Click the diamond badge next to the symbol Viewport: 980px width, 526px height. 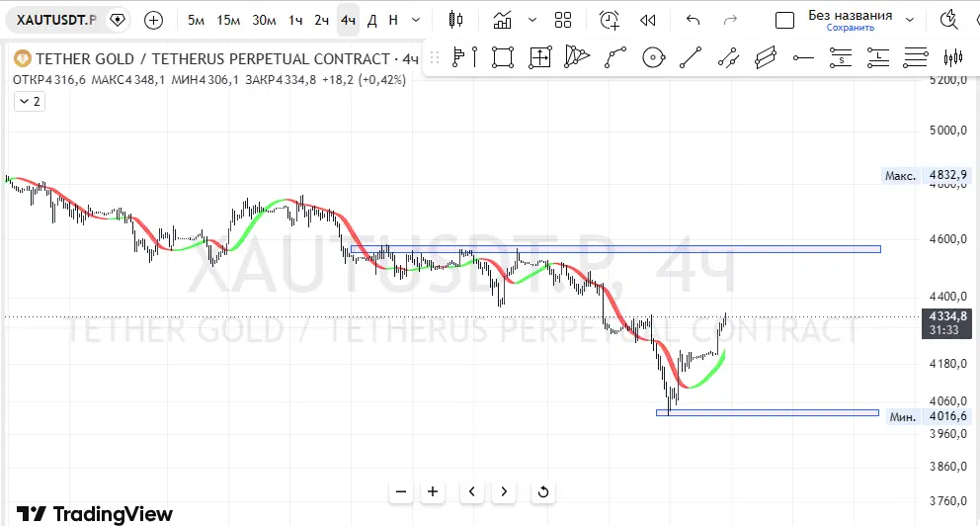tap(117, 20)
